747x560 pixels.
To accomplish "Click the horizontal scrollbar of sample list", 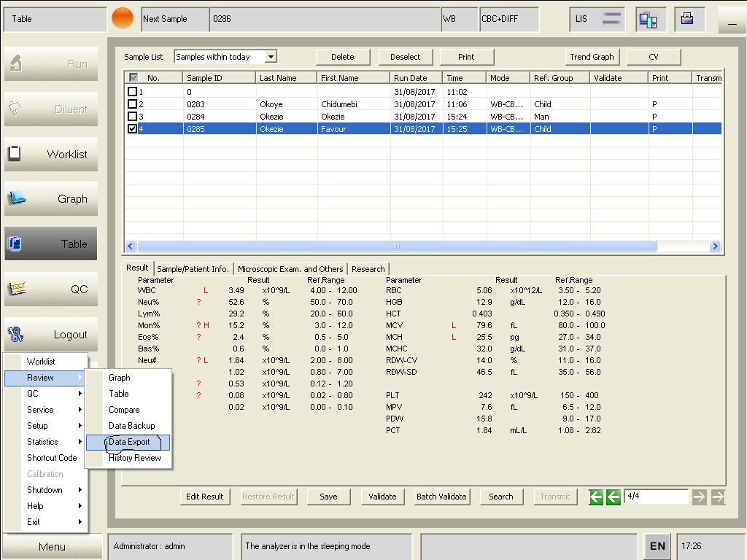I will click(397, 246).
